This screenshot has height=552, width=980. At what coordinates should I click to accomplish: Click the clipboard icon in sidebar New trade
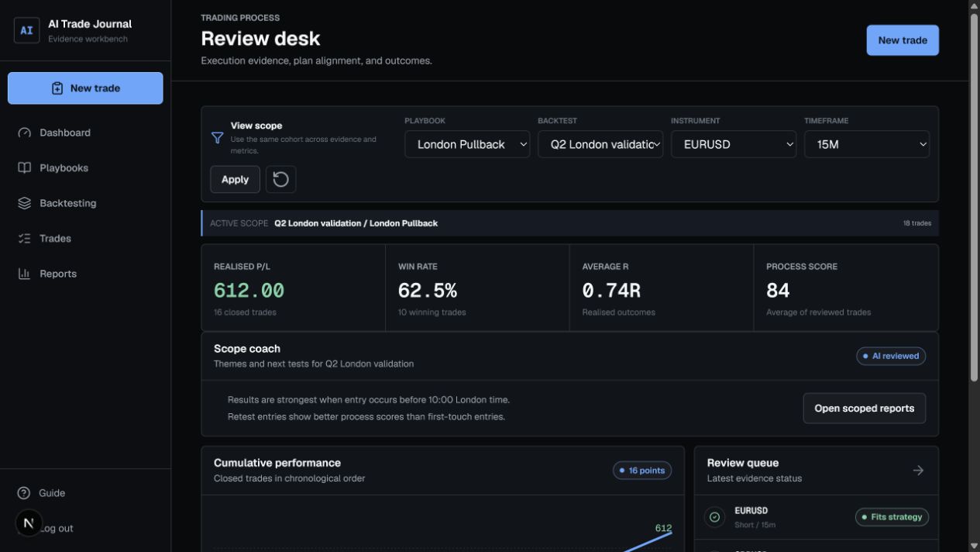(x=57, y=88)
